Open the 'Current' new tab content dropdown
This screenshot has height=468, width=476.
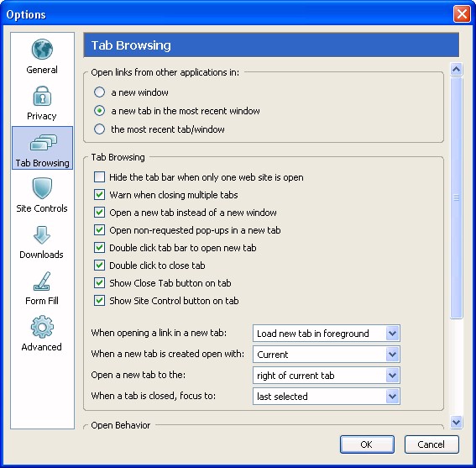327,354
